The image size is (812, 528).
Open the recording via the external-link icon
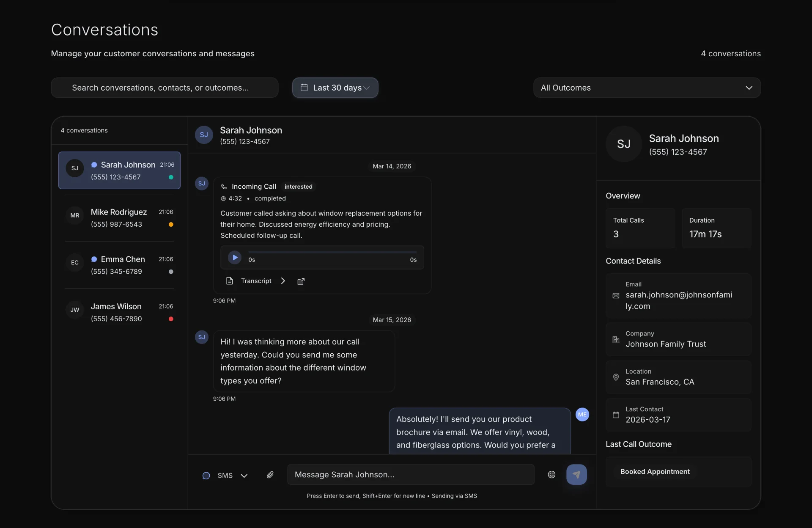coord(301,281)
